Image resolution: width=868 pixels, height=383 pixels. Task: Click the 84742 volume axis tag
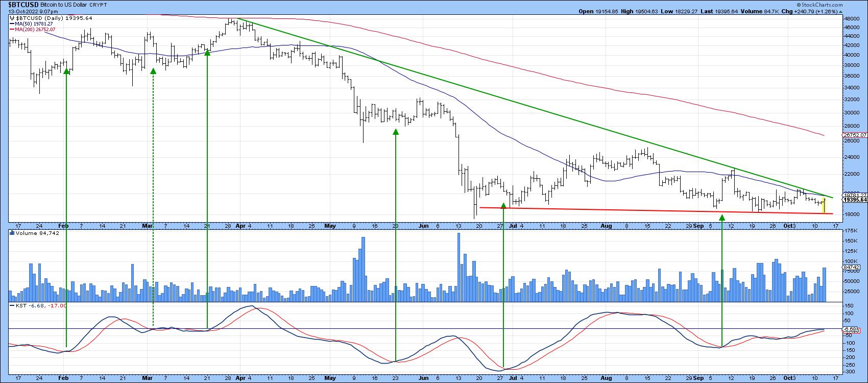pos(850,267)
